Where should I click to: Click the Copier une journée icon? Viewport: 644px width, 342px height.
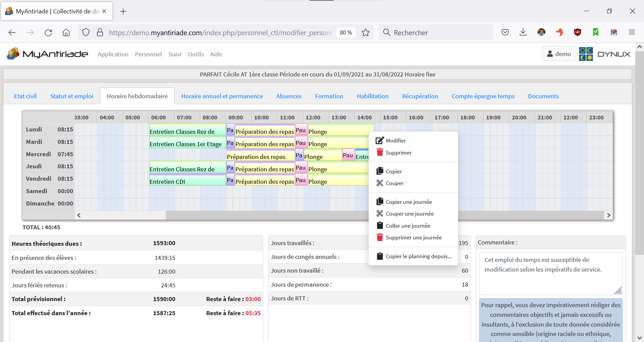[379, 202]
